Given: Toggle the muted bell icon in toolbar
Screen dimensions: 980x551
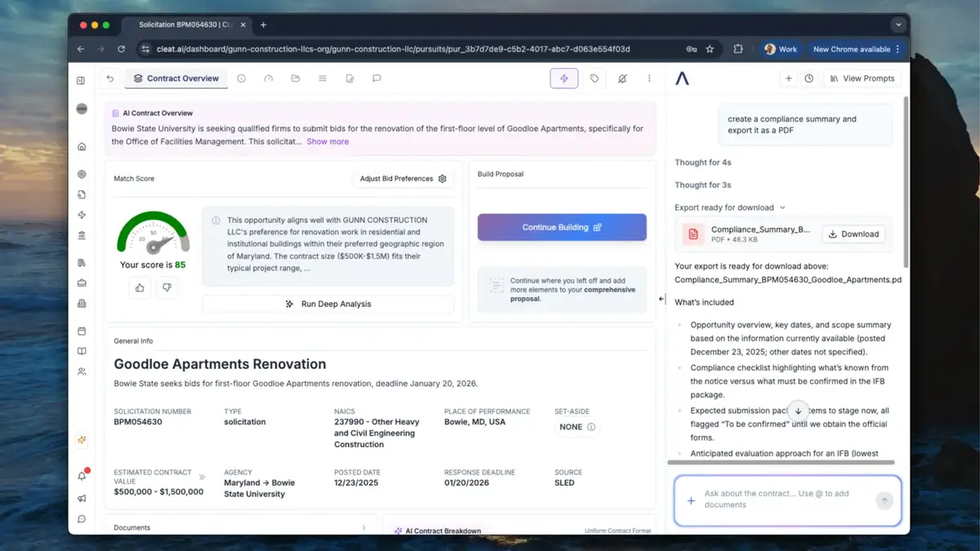Looking at the screenshot, I should [622, 78].
